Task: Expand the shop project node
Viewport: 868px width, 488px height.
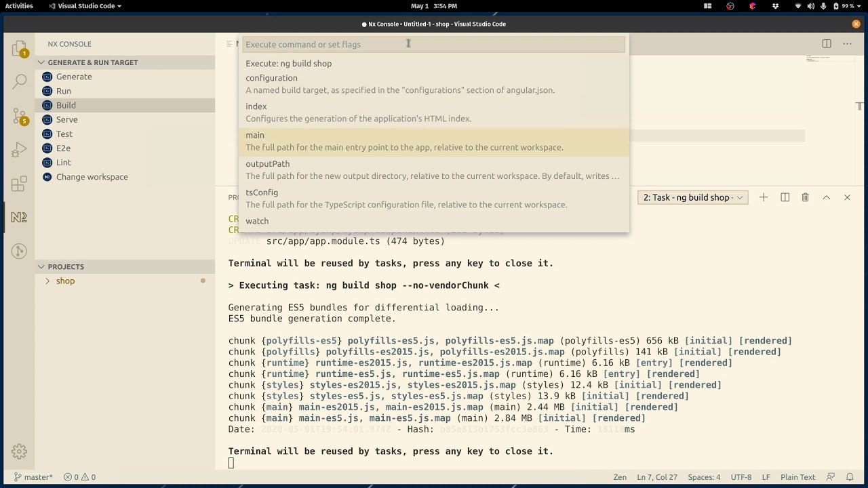Action: point(47,281)
